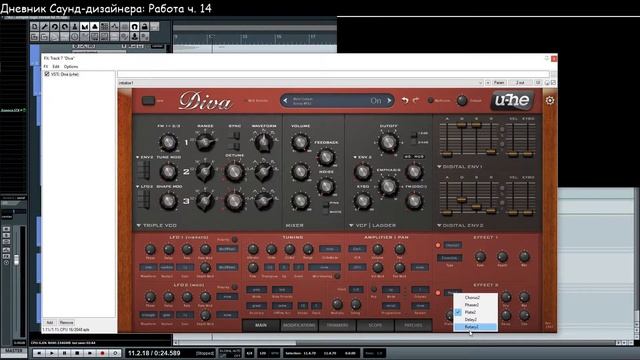Click the redo arrow in REAPER toolbar
640x360 pixels.
point(64,27)
